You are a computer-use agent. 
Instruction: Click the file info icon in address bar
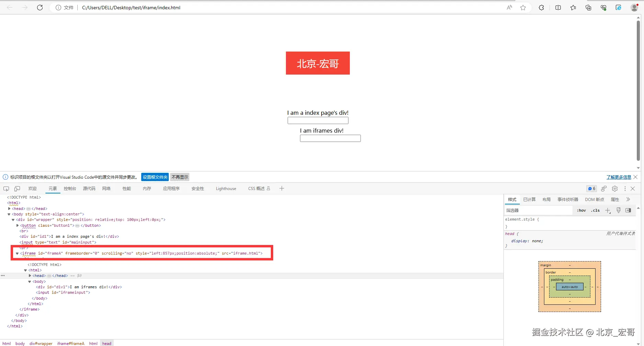pos(58,8)
